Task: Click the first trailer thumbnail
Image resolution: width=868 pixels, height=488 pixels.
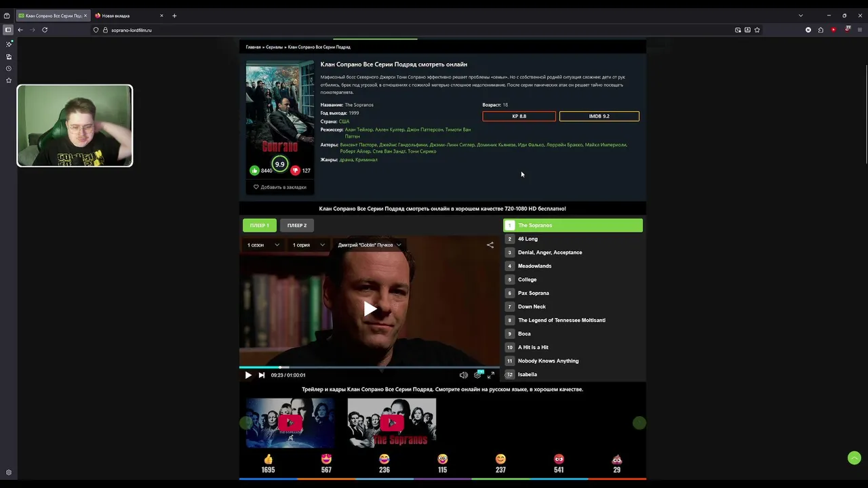Action: [x=290, y=423]
